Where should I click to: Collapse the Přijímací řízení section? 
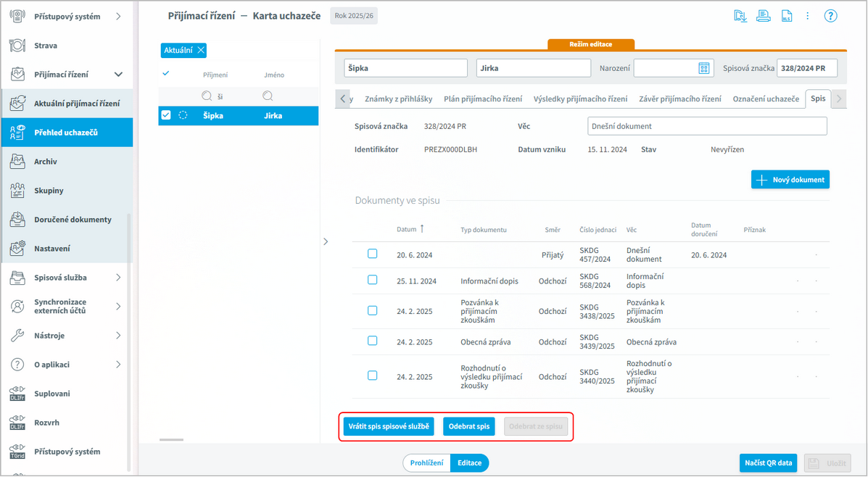[x=118, y=74]
